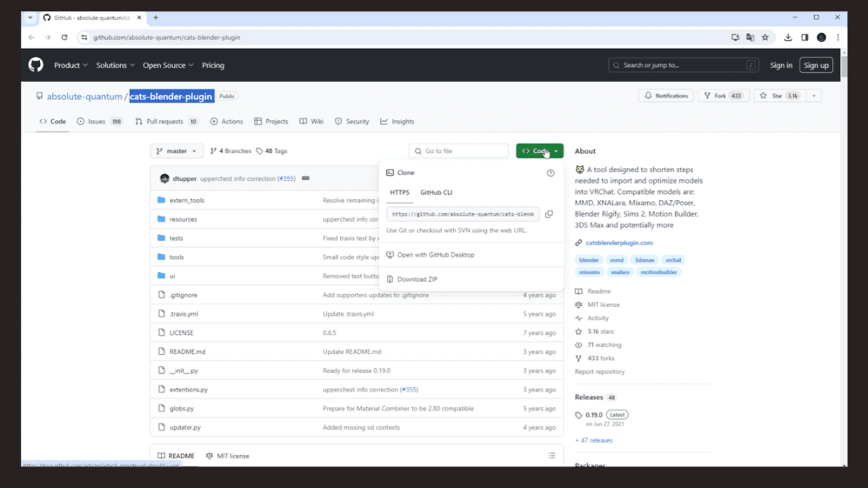
Task: Open the browser downloads icon
Action: point(788,37)
